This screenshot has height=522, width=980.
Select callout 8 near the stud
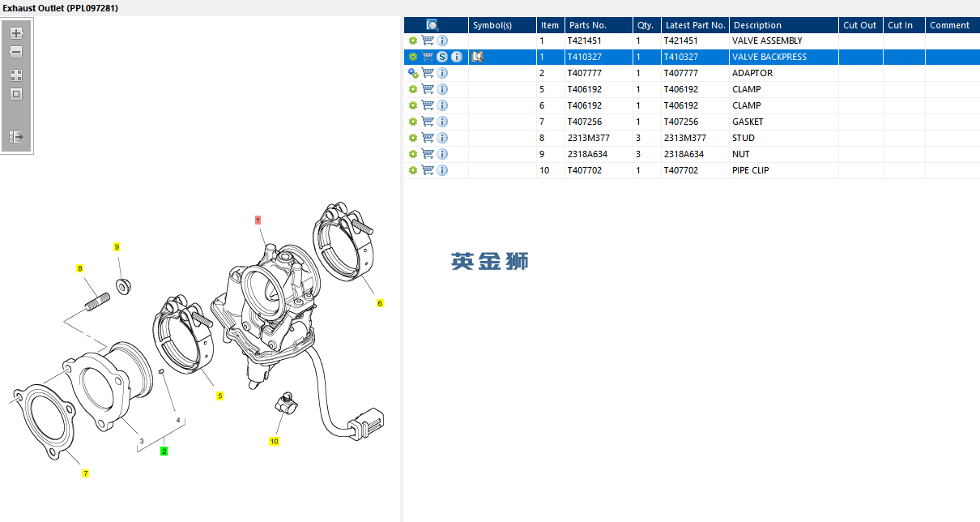[79, 267]
